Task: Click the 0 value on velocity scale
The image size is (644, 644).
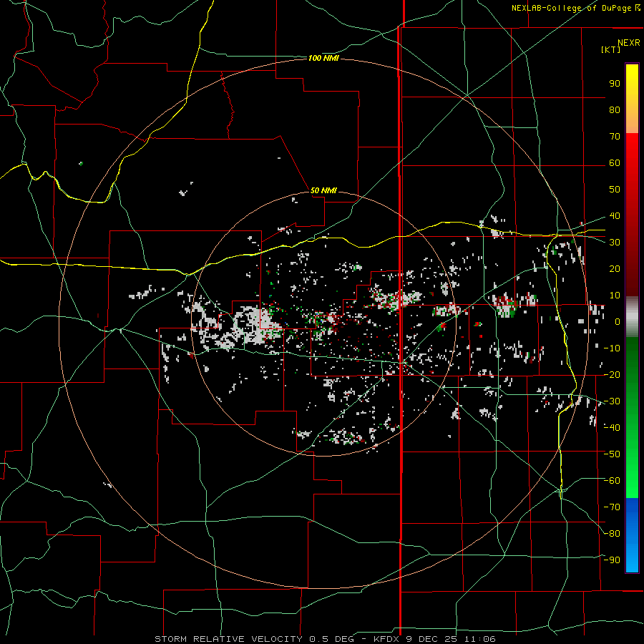Action: (x=617, y=322)
